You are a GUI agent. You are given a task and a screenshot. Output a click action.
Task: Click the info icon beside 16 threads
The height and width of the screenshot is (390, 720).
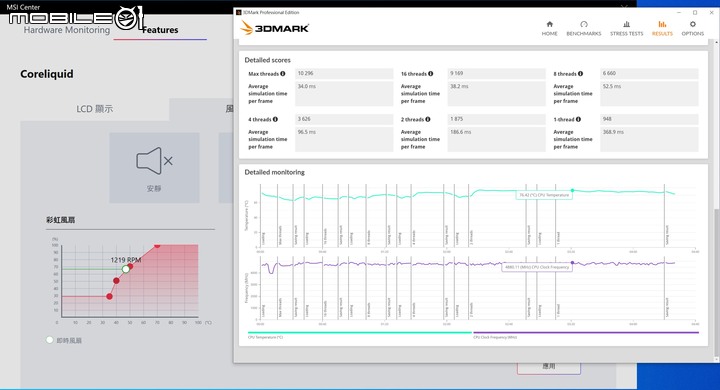tap(431, 73)
